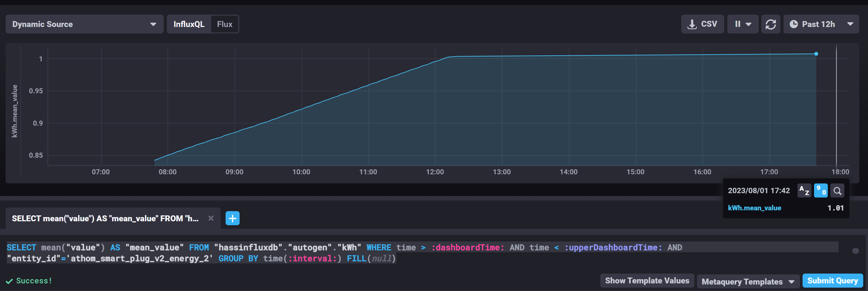Open the pause auto-refresh dropdown
Image resolution: width=868 pixels, height=291 pixels.
tap(743, 24)
